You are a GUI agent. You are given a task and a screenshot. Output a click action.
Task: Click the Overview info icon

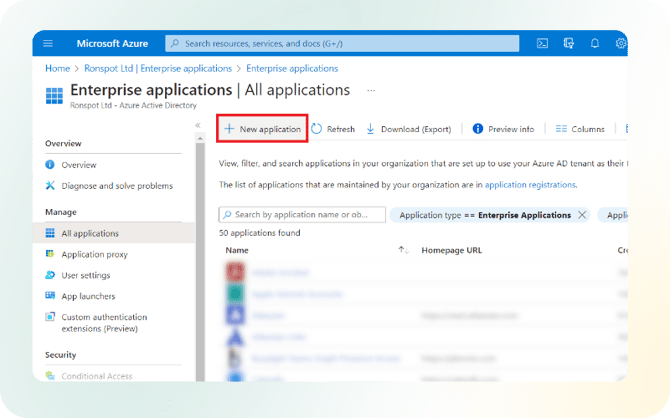(x=50, y=165)
